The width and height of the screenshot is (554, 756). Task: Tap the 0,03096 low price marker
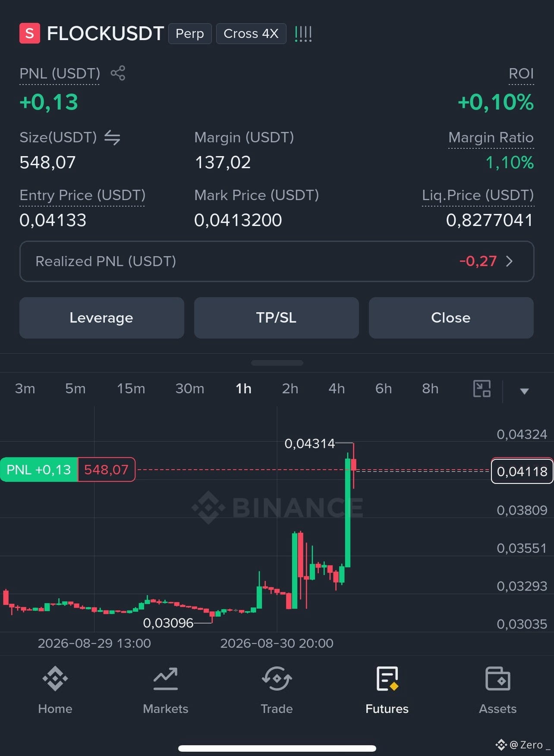click(168, 623)
